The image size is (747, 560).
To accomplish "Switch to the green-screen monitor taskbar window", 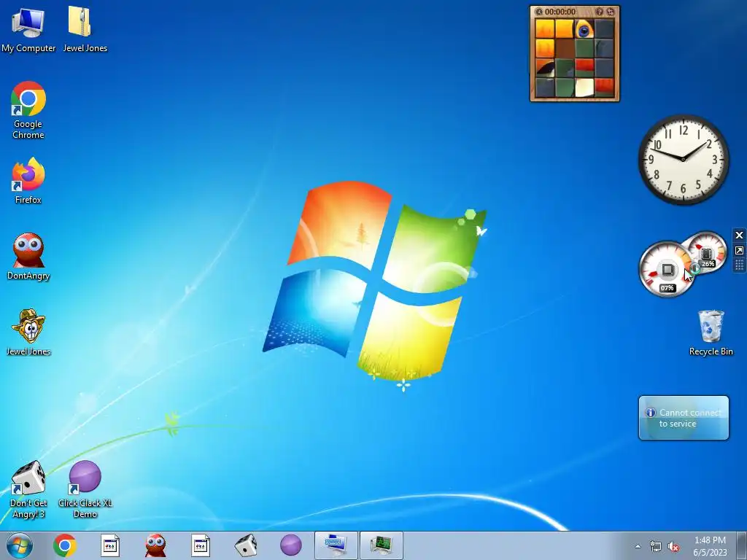I will tap(381, 545).
